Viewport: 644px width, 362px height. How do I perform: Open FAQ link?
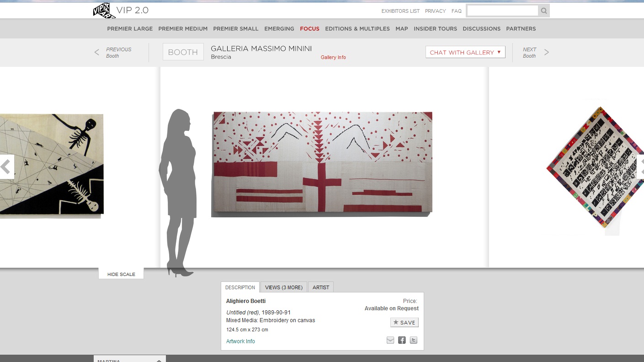point(457,11)
